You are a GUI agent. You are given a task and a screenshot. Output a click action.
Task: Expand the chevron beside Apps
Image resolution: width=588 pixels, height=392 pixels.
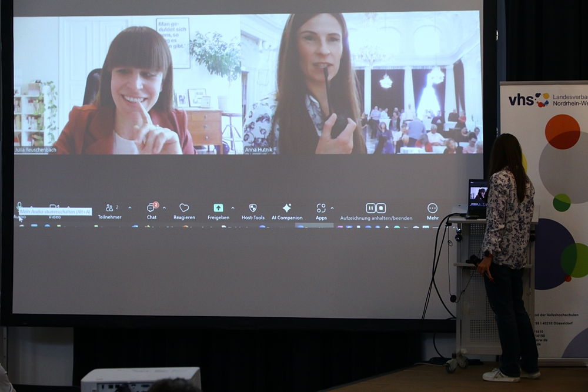[x=332, y=208]
